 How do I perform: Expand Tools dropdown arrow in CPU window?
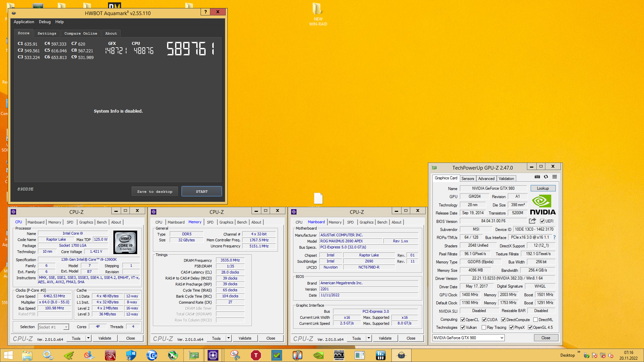(88, 338)
